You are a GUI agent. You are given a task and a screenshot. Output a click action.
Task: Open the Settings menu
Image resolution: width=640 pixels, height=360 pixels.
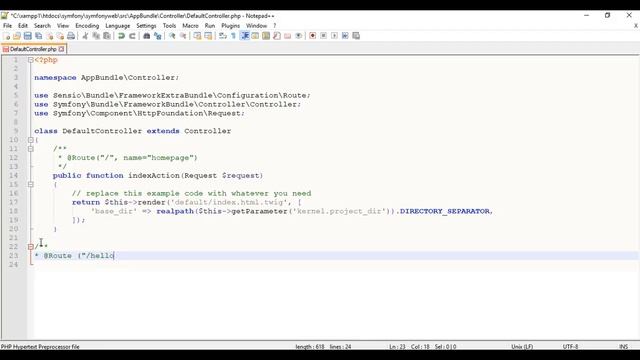[146, 26]
